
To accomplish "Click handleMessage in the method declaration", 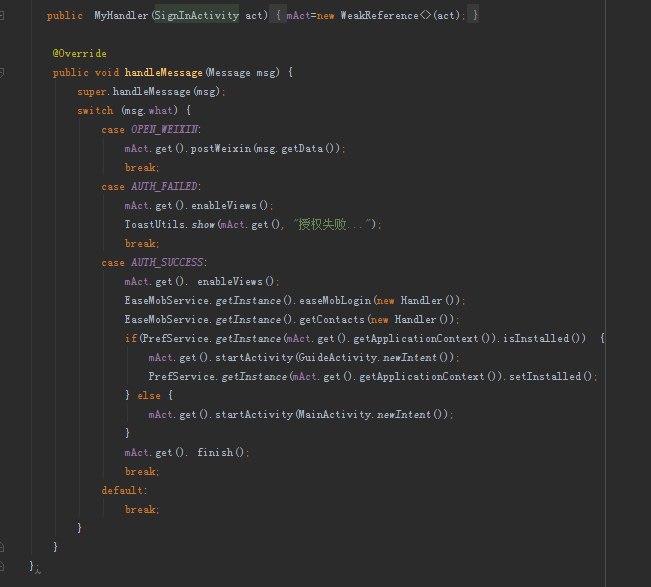I will point(163,73).
